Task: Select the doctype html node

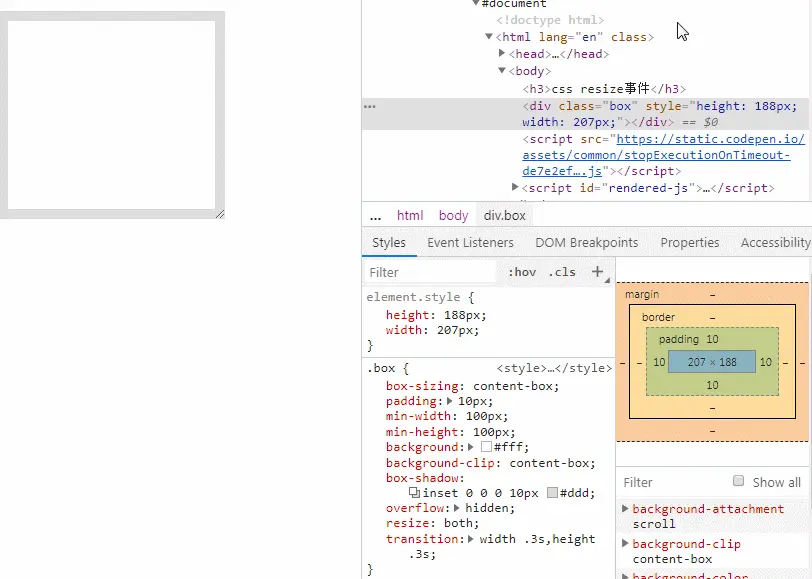Action: [x=550, y=20]
